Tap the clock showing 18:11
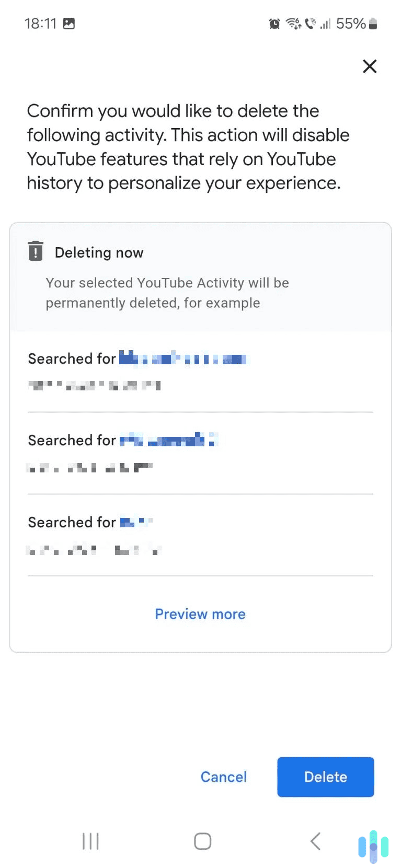401x868 pixels. (41, 23)
